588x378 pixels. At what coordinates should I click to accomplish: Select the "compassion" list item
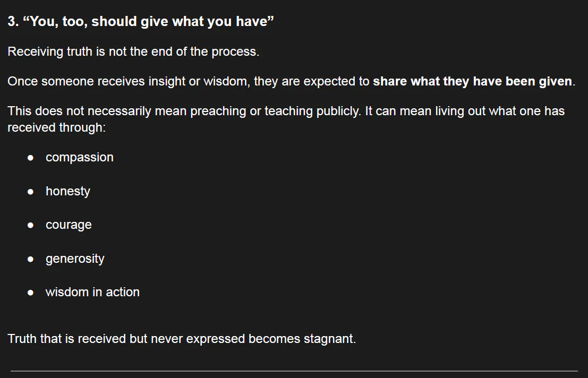79,158
